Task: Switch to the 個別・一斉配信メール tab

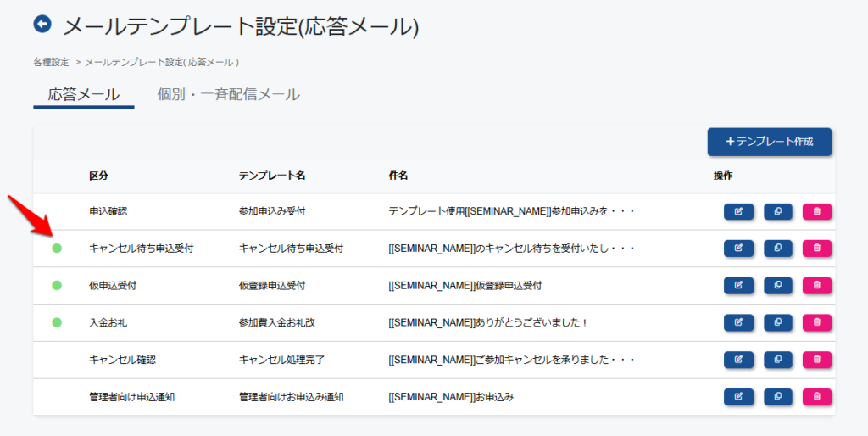Action: pyautogui.click(x=229, y=95)
